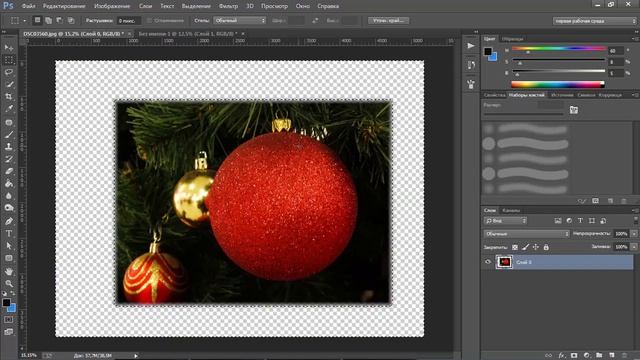This screenshot has height=360, width=640.
Task: Switch to the Коррекция tab
Action: (610, 95)
